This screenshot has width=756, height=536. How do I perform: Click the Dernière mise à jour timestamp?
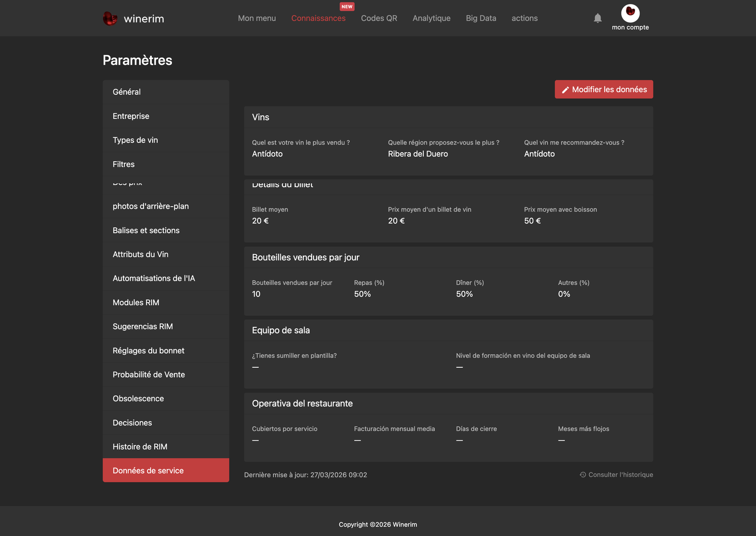pyautogui.click(x=305, y=475)
